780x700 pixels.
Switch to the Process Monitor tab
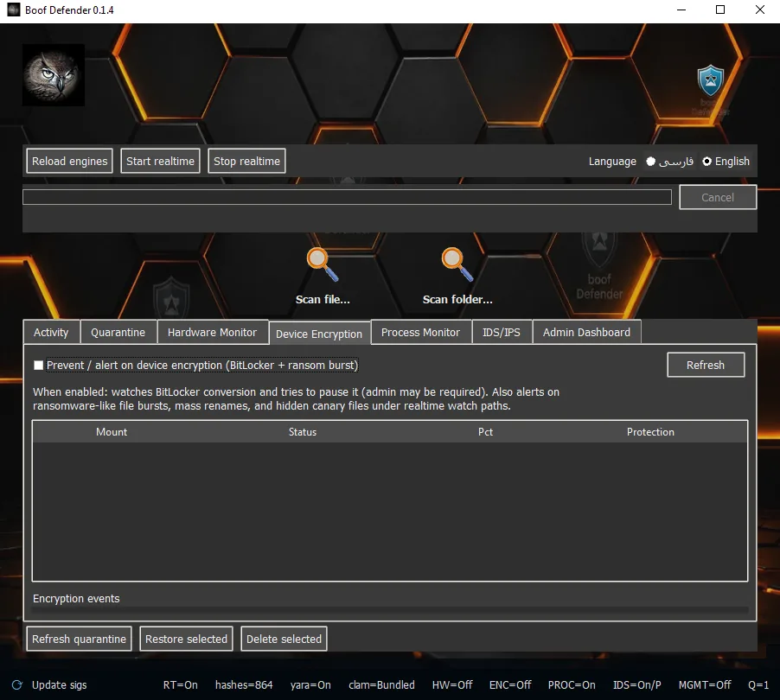(421, 332)
